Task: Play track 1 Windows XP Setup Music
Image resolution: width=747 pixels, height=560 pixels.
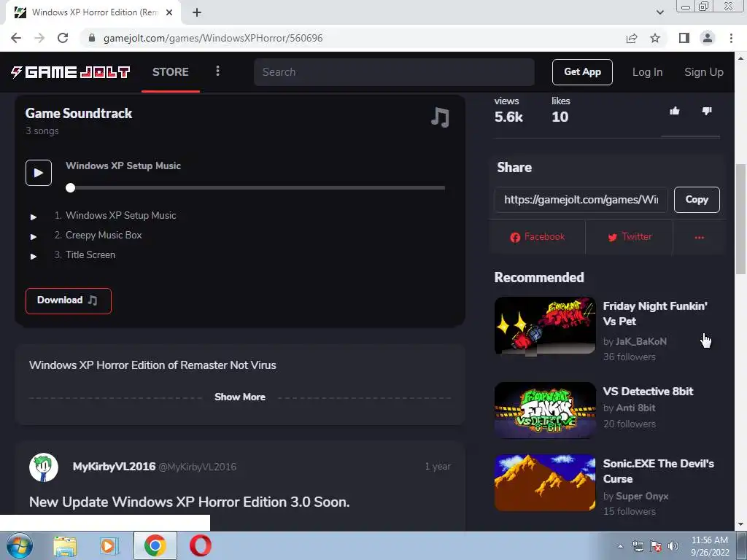Action: pyautogui.click(x=34, y=217)
